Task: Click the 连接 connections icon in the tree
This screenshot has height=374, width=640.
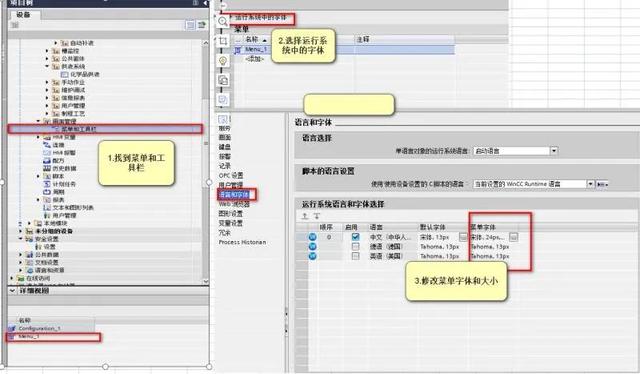Action: pyautogui.click(x=47, y=145)
